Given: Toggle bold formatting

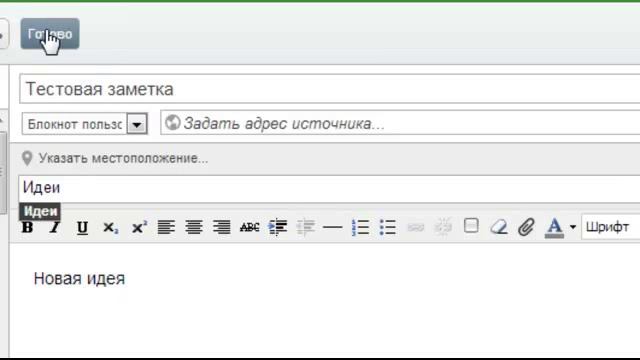Looking at the screenshot, I should [27, 228].
